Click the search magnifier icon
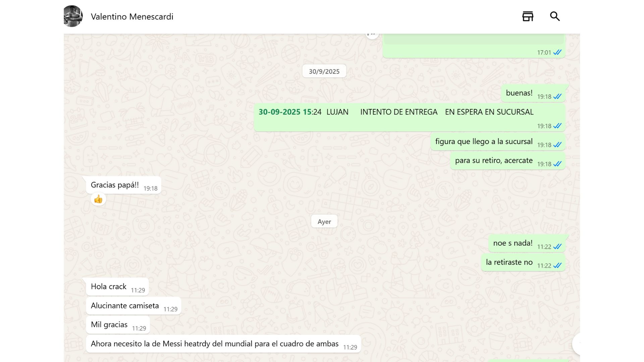 [555, 16]
